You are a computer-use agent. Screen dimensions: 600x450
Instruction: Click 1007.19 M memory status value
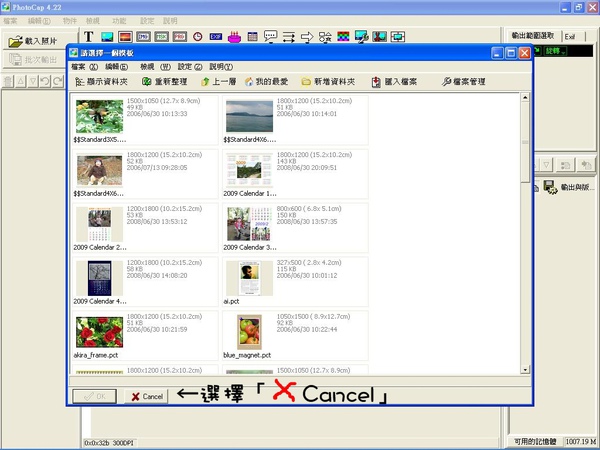tap(581, 442)
